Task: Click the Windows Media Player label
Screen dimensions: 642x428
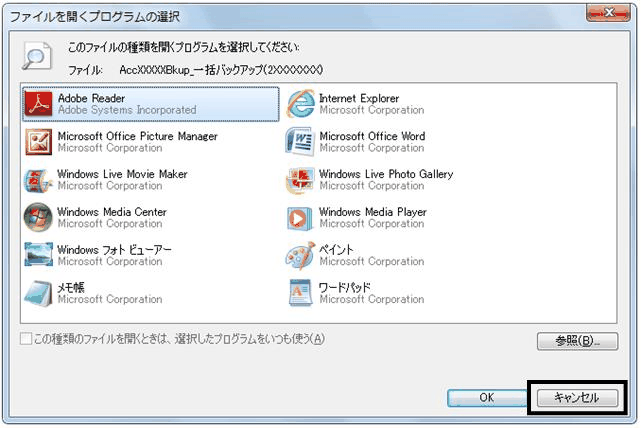Action: 373,212
